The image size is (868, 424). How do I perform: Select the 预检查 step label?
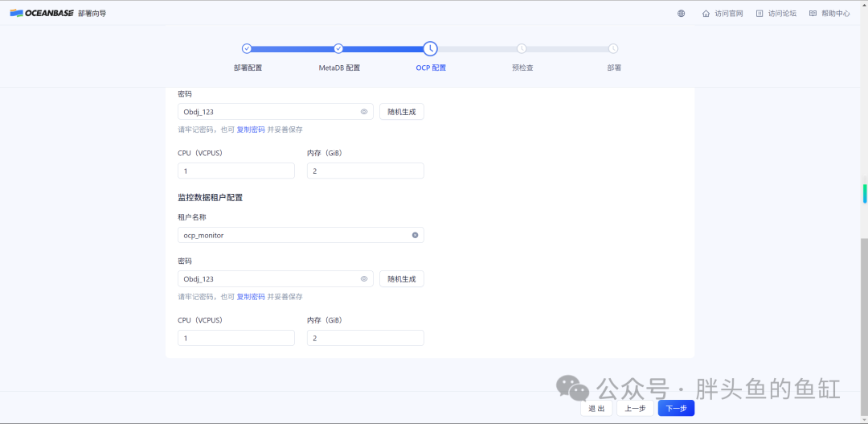pyautogui.click(x=522, y=68)
